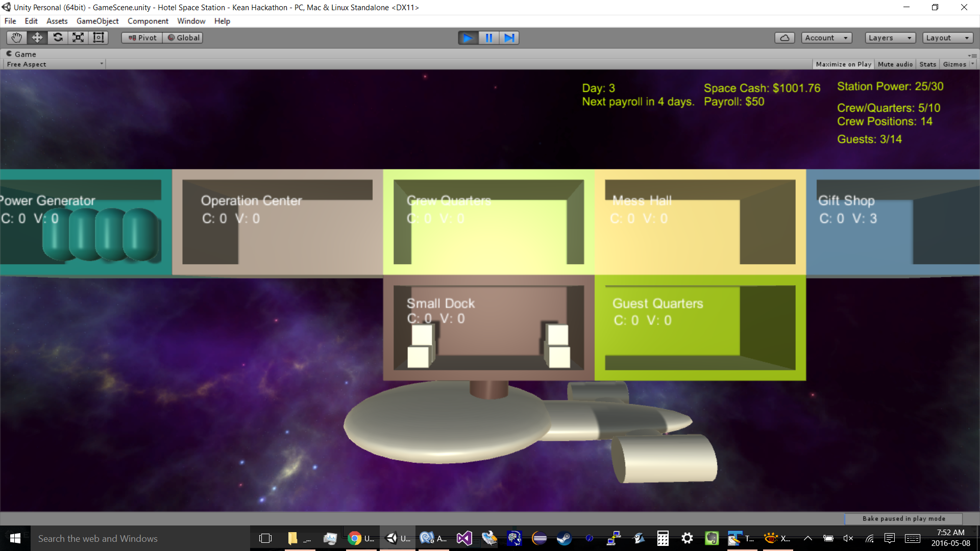Select the Rotate tool
Image resolution: width=980 pixels, height=551 pixels.
(58, 38)
